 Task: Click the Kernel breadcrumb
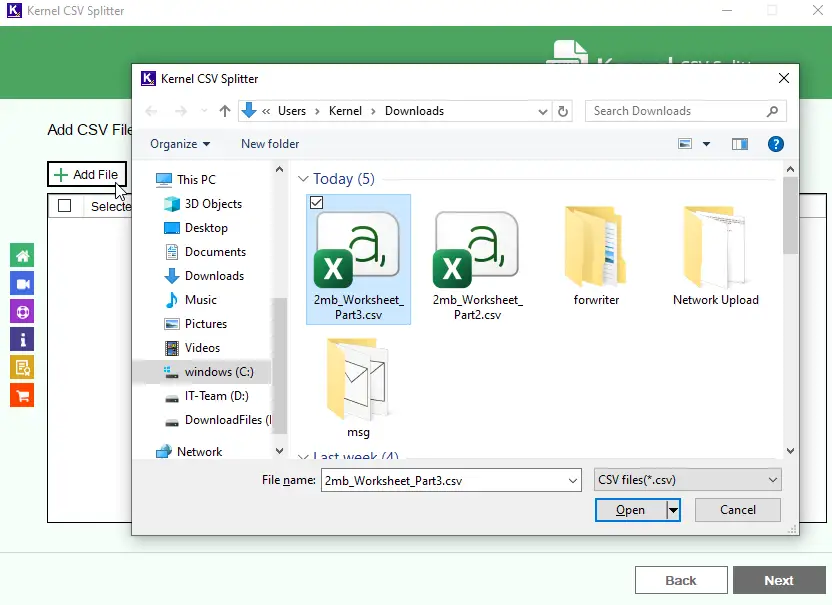coord(345,111)
